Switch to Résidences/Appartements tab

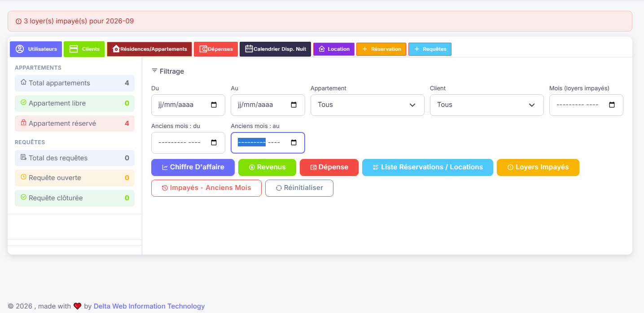(149, 49)
